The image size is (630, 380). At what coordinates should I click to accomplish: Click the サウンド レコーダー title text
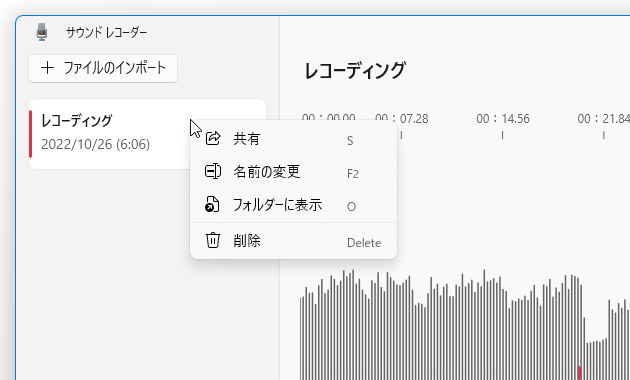[x=106, y=33]
